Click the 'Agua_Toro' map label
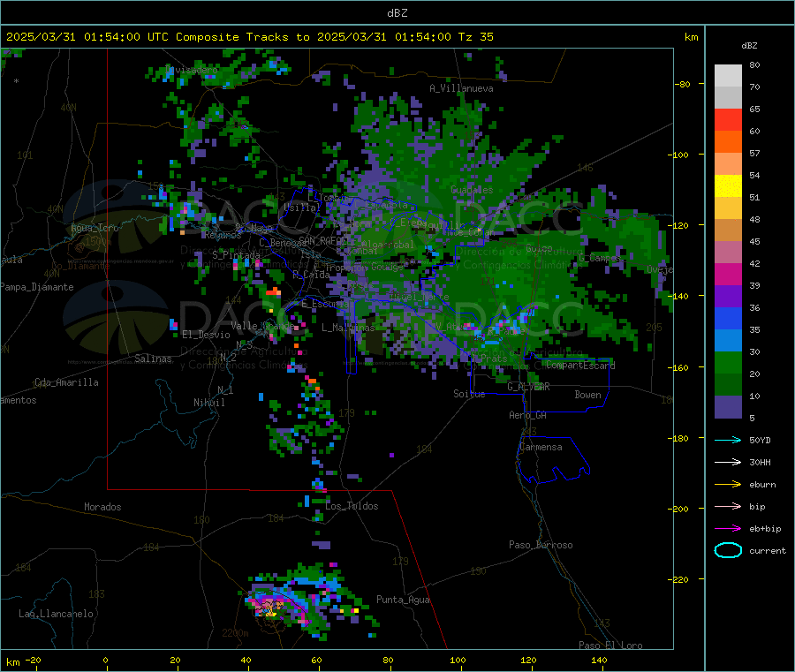Viewport: 795px width, 672px height. coord(95,228)
